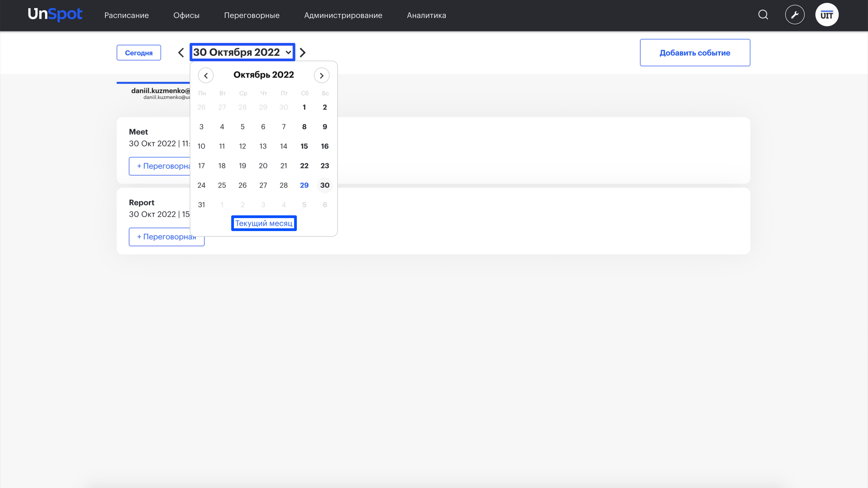Image resolution: width=868 pixels, height=488 pixels.
Task: Select Sunday October 23
Action: click(x=325, y=166)
